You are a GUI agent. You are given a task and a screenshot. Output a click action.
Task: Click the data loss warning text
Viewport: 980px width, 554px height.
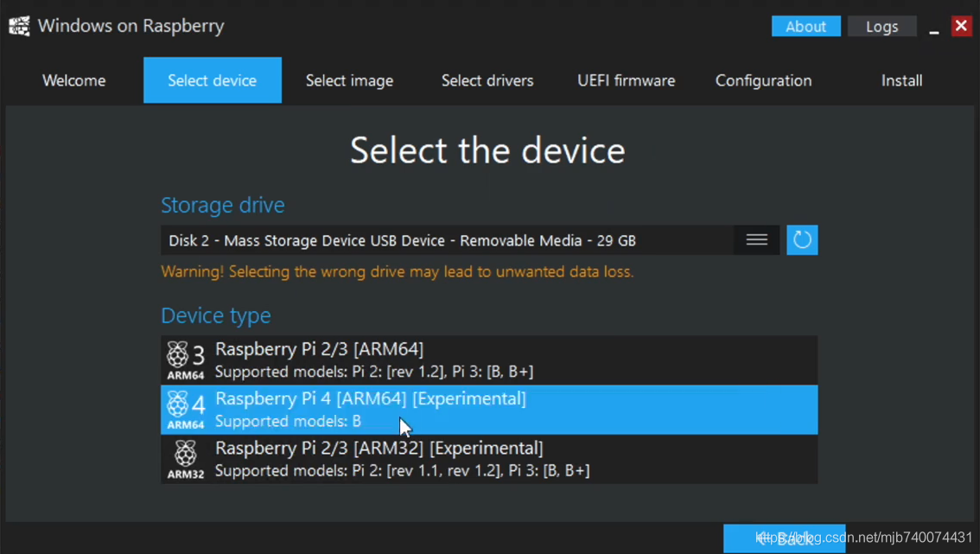coord(398,272)
